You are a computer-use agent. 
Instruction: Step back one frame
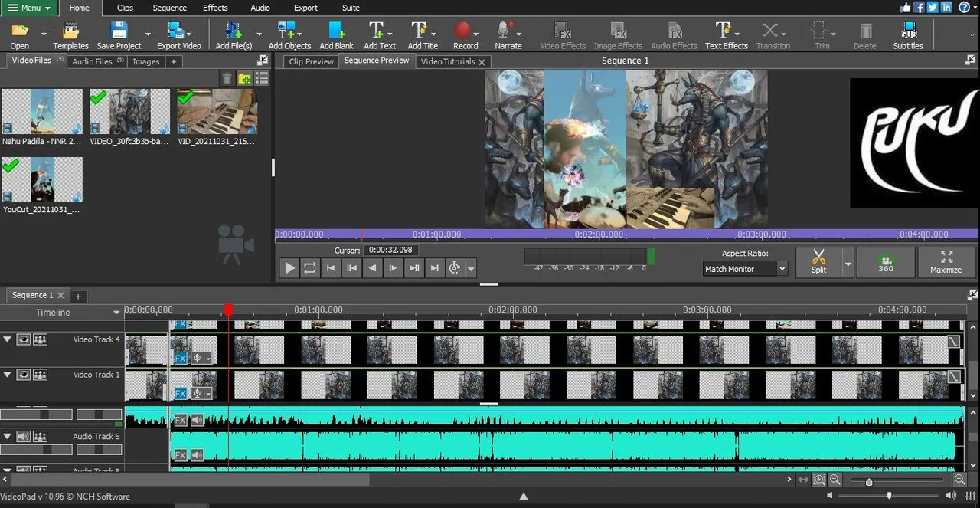[x=372, y=267]
